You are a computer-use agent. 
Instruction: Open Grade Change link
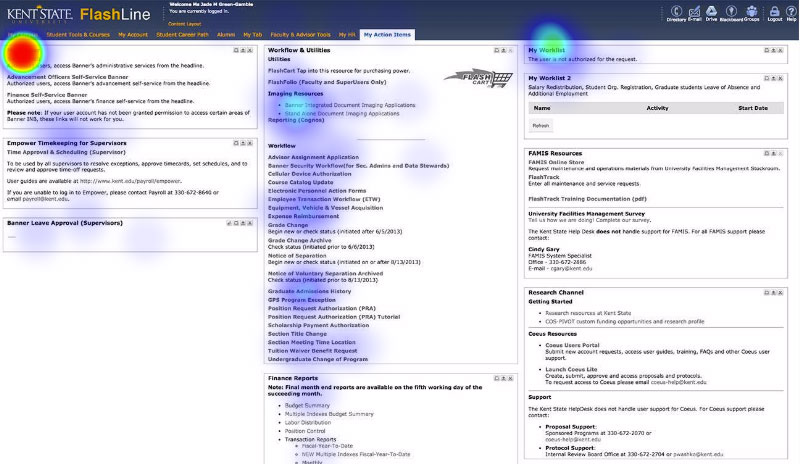288,225
